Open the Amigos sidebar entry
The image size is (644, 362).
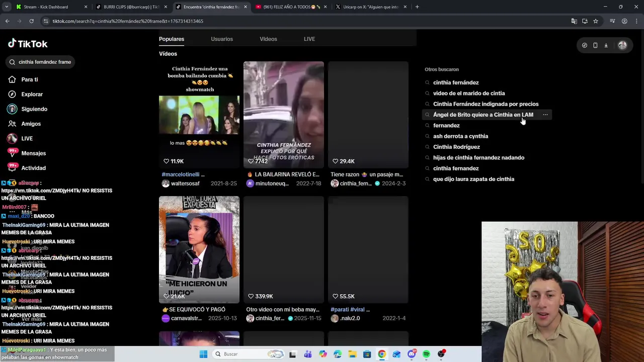(31, 124)
